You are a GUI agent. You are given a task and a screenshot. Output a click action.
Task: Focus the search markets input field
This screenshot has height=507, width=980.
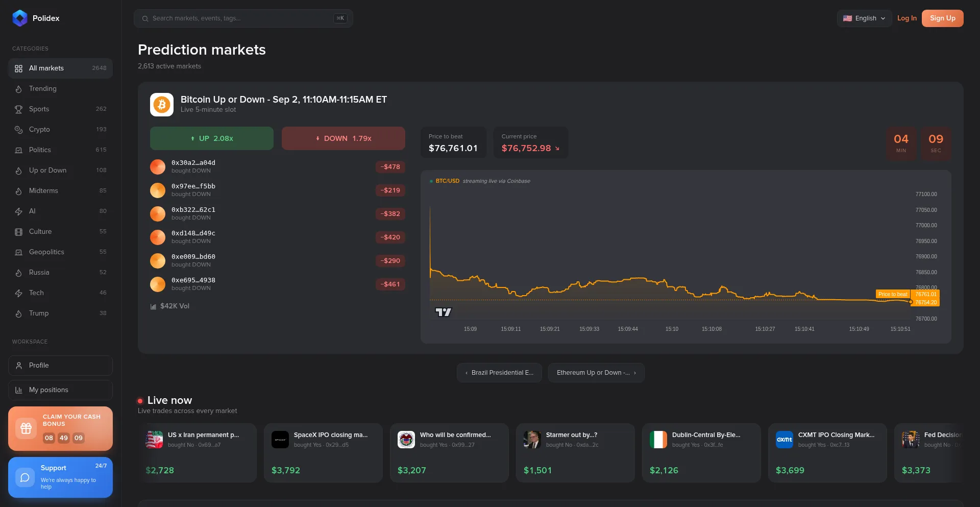pyautogui.click(x=243, y=18)
